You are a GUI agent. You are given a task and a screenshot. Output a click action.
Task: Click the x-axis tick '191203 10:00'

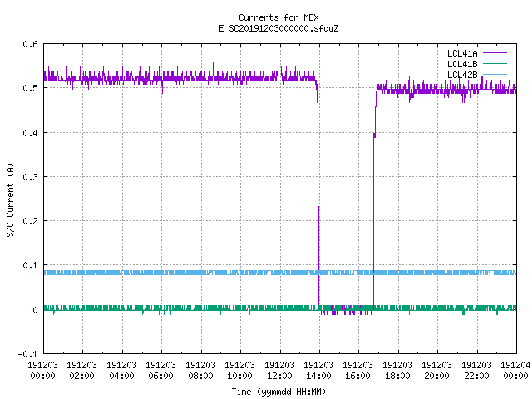[x=239, y=371]
